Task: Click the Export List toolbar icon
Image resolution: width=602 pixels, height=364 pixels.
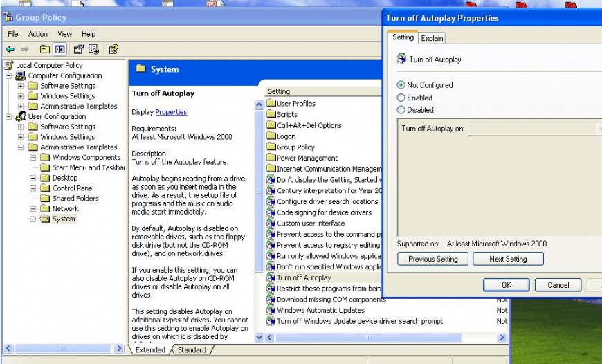Action: (x=93, y=49)
